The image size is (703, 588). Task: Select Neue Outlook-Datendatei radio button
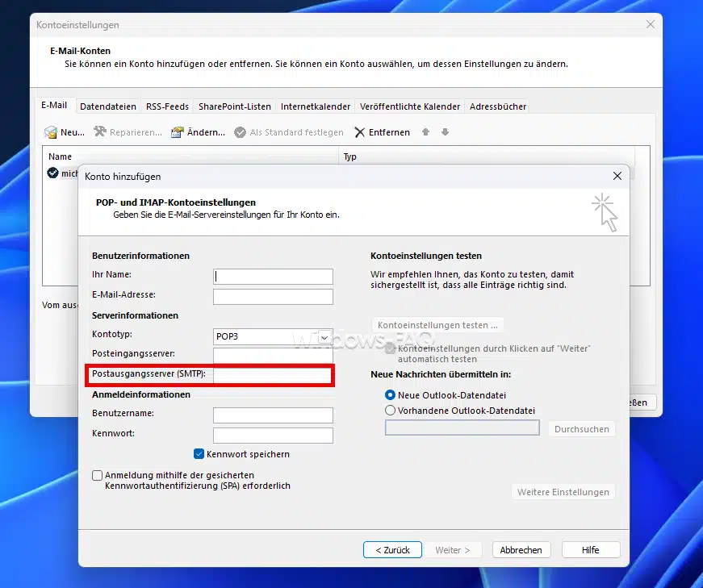pyautogui.click(x=391, y=394)
